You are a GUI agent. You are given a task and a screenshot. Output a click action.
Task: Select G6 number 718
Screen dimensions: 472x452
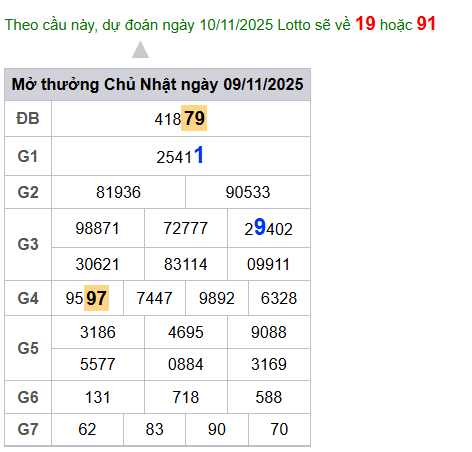click(x=186, y=397)
